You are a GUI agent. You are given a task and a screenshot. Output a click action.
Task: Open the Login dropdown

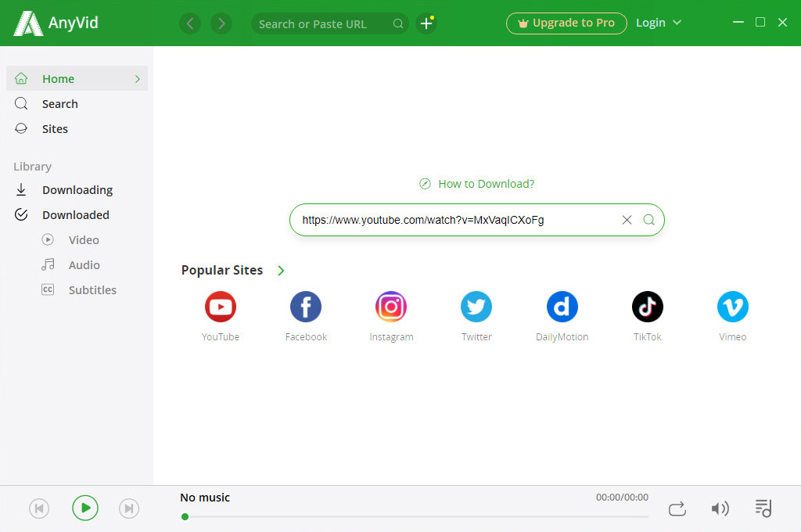tap(659, 23)
